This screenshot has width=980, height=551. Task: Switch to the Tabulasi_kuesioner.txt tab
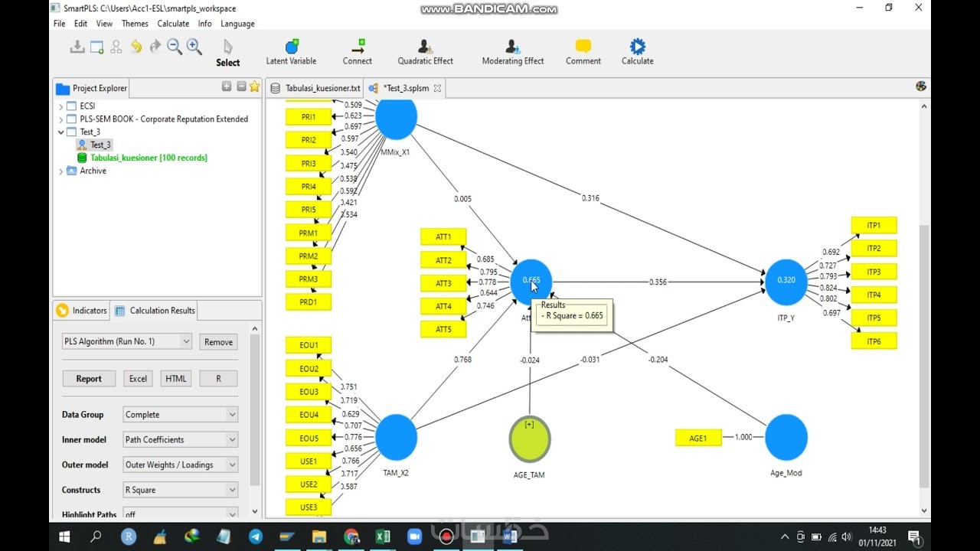tap(315, 88)
